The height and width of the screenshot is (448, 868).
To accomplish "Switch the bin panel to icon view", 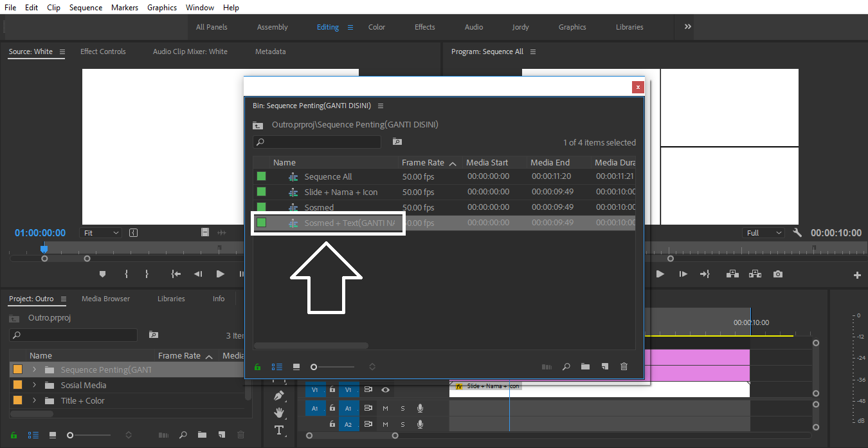I will pos(296,366).
